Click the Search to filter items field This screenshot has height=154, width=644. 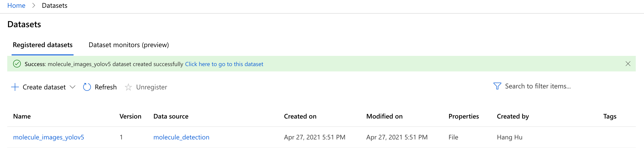point(538,86)
